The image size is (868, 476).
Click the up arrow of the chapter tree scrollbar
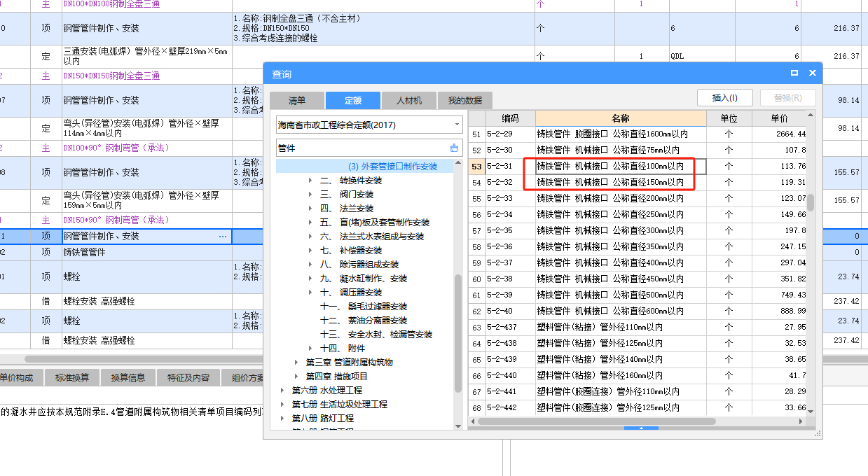[458, 164]
